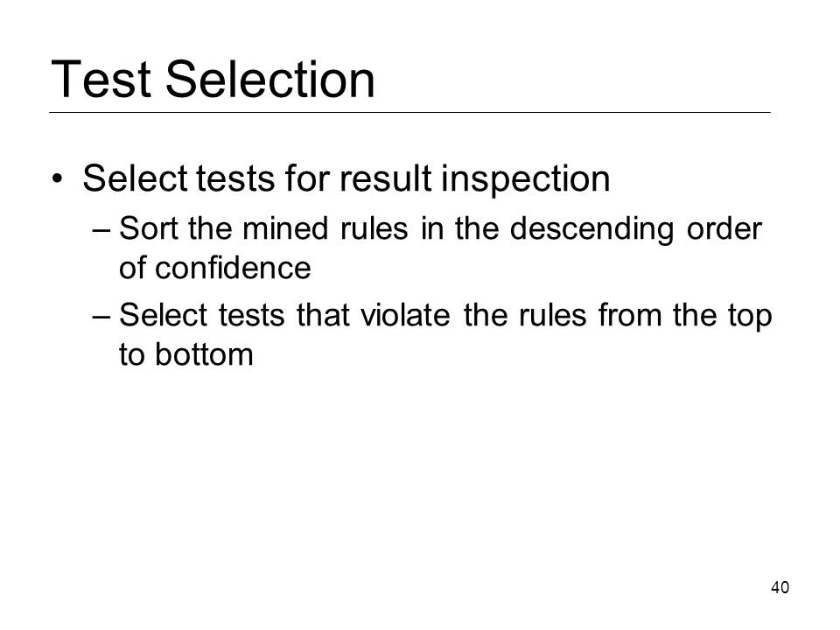This screenshot has width=840, height=630.
Task: Click the "Test Selection" slide title
Action: pos(213,80)
